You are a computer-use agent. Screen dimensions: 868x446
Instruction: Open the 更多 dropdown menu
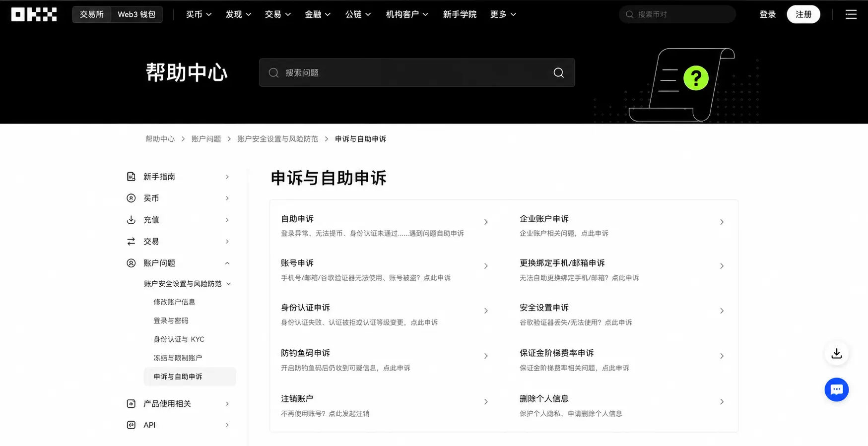[x=503, y=14]
